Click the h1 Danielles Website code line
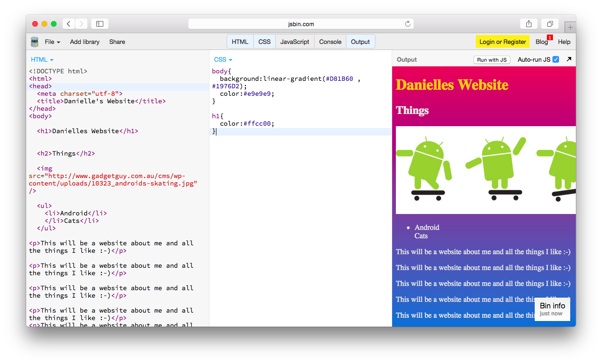602x364 pixels. 87,131
